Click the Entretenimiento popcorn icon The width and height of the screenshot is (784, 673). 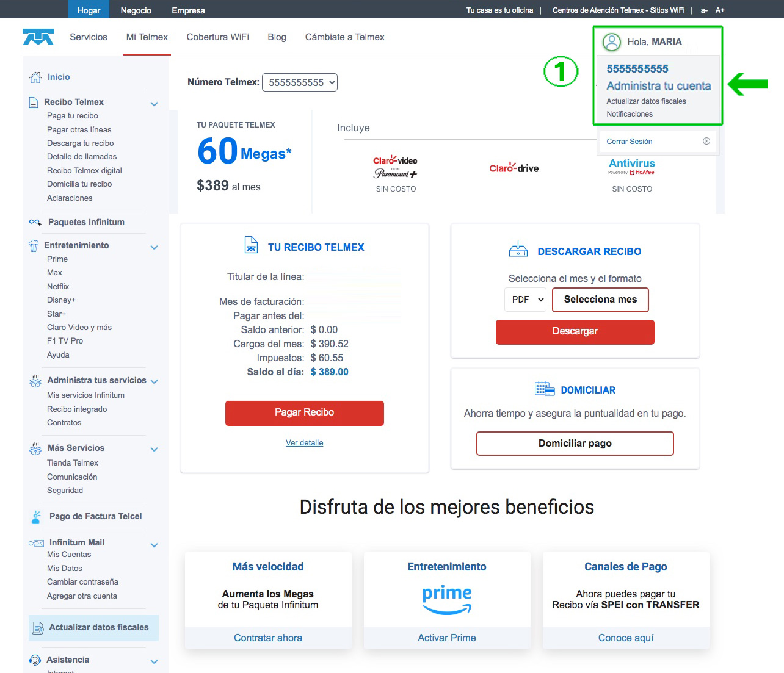coord(34,245)
